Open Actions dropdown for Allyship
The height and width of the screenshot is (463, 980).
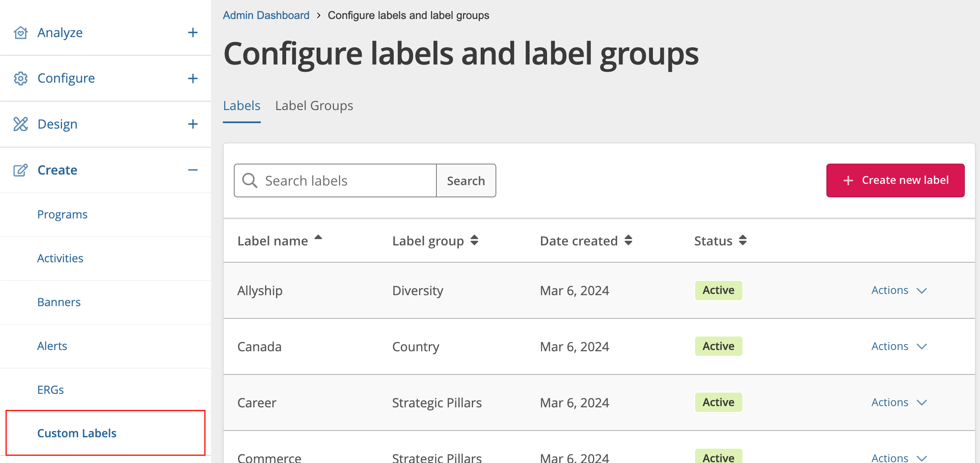[x=899, y=291]
